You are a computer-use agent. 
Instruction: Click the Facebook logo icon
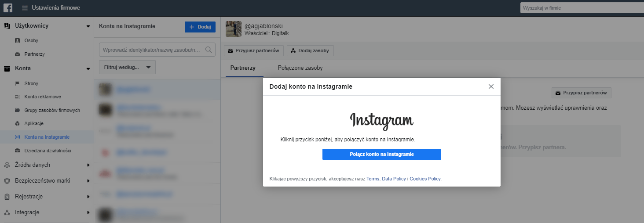tap(8, 8)
